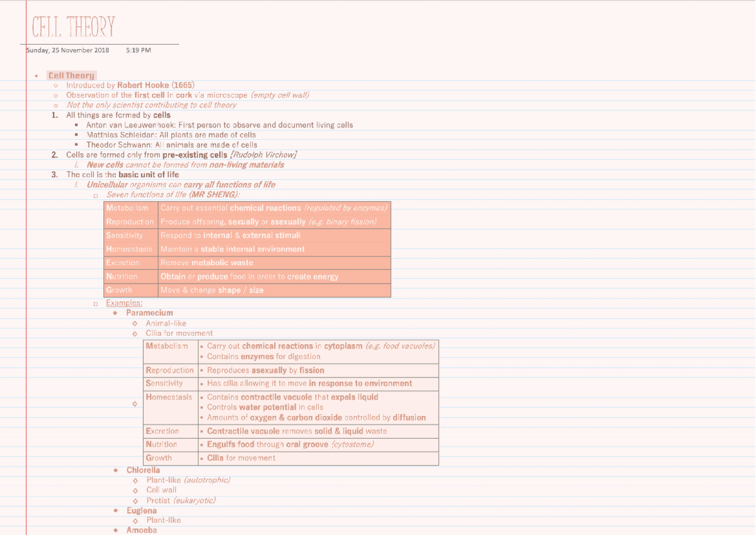Select the highlighted Cell Theory bullet heading
Screen dimensions: 756x535
pos(71,76)
